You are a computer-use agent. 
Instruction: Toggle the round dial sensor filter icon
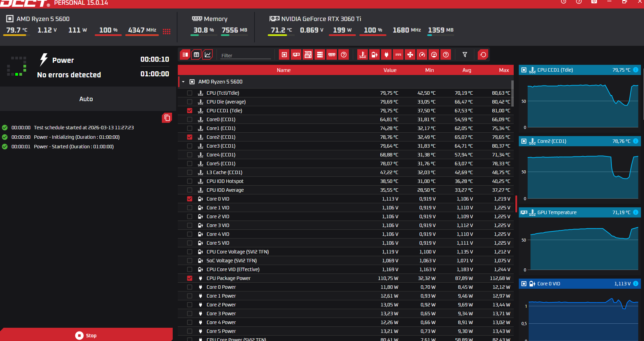tap(434, 55)
